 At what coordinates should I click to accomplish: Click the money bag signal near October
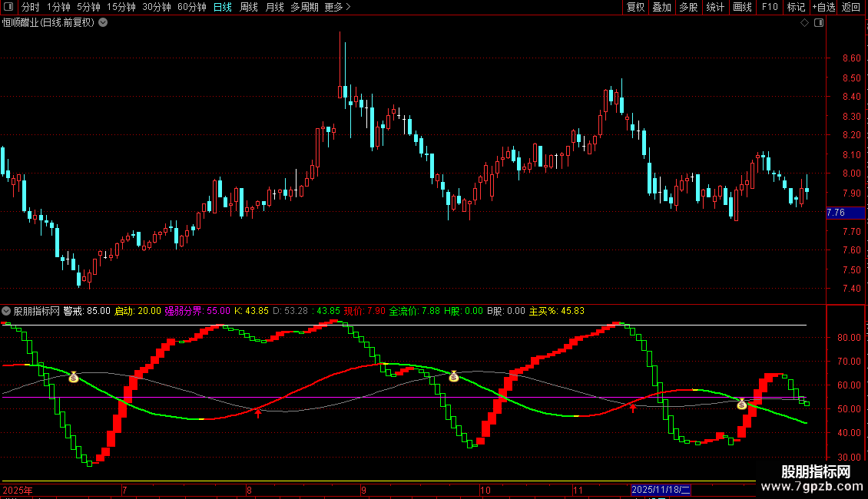tap(454, 377)
